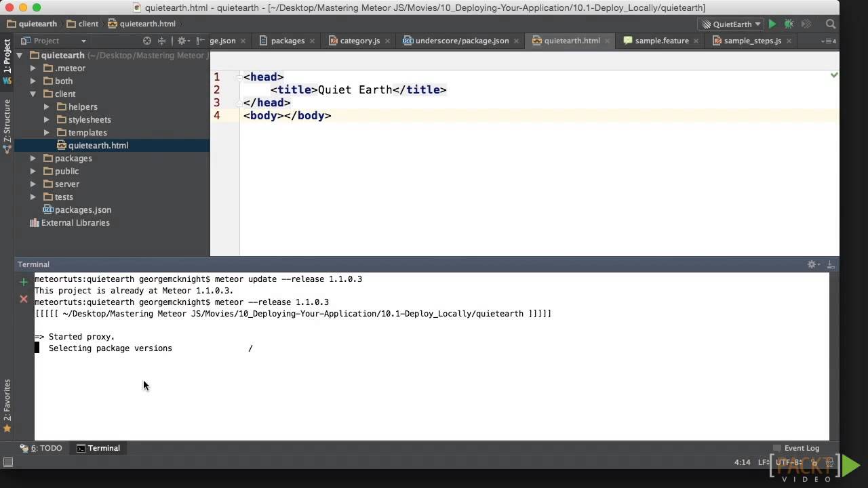Open the 6: TODO tool window
This screenshot has width=868, height=488.
41,448
